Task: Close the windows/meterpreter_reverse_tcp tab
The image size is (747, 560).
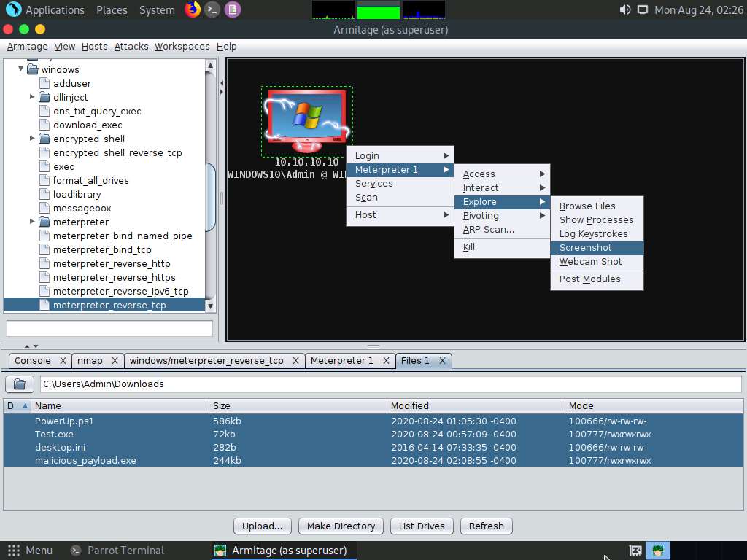Action: point(295,361)
